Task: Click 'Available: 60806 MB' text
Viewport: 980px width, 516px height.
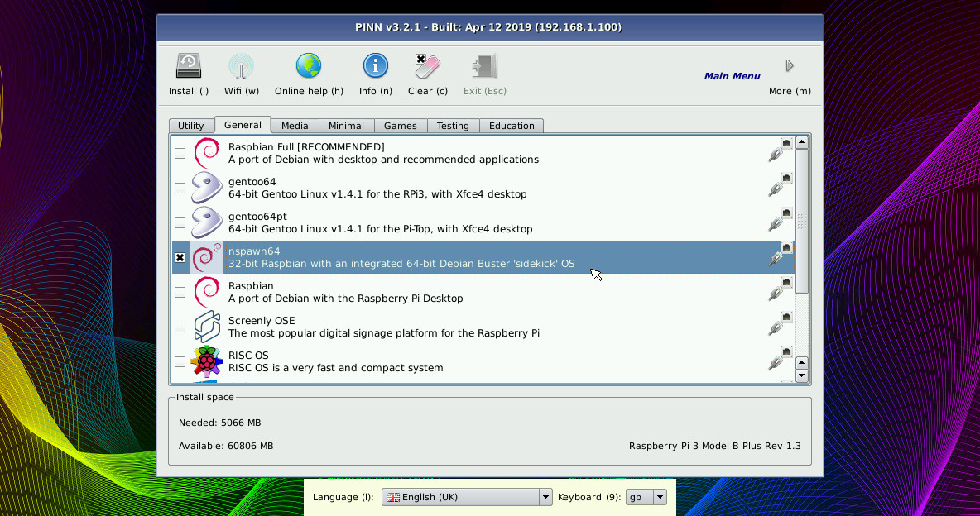Action: click(x=226, y=446)
